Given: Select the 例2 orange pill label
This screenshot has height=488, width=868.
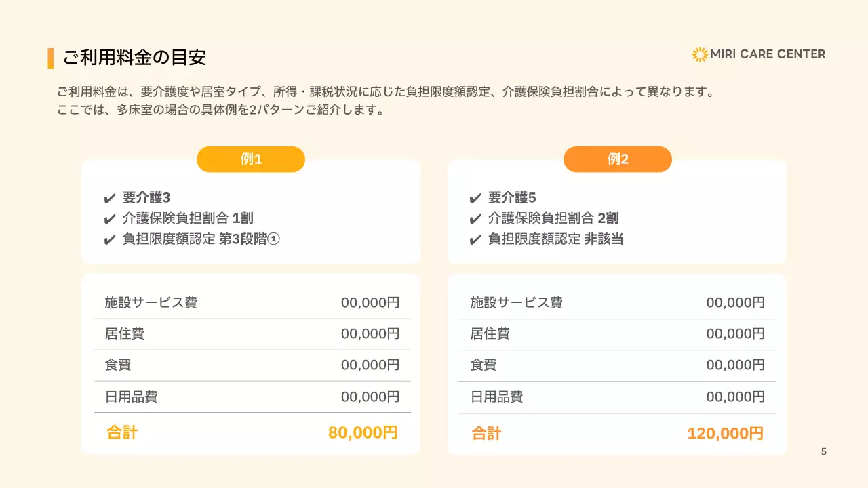Looking at the screenshot, I should click(x=617, y=159).
